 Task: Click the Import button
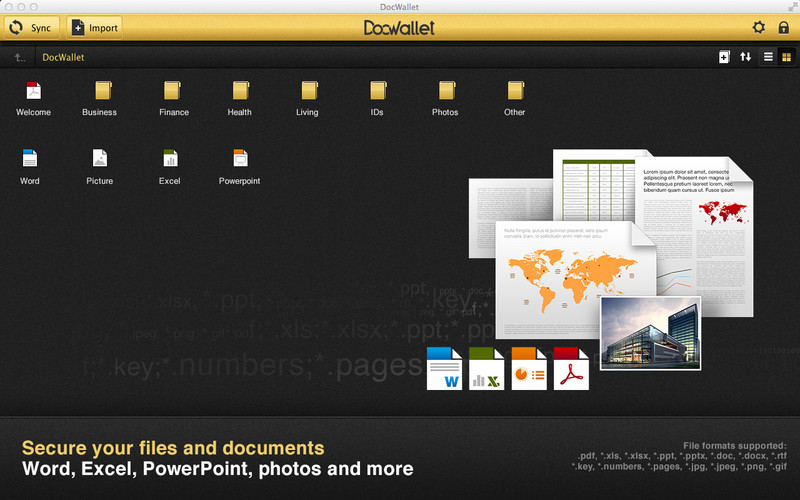[95, 28]
